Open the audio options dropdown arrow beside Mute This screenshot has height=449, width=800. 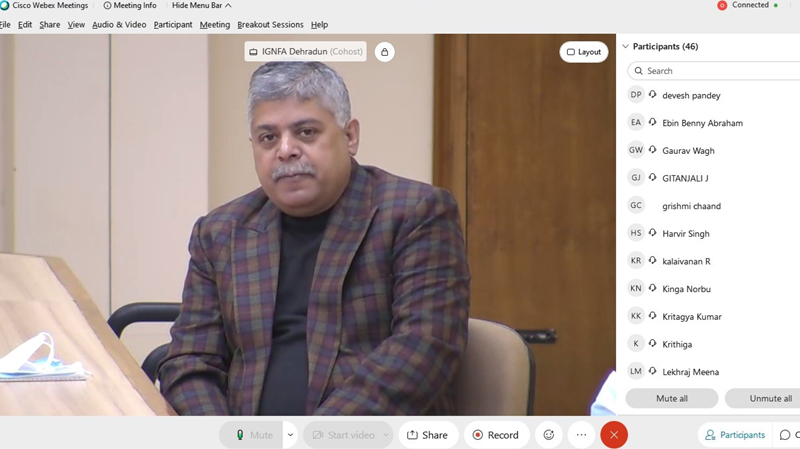290,435
